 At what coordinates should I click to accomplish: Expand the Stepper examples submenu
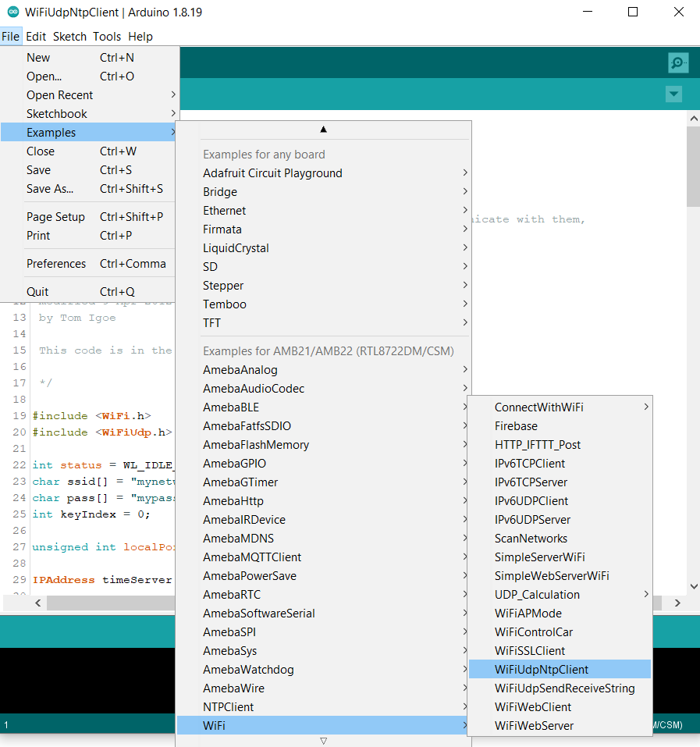coord(323,286)
